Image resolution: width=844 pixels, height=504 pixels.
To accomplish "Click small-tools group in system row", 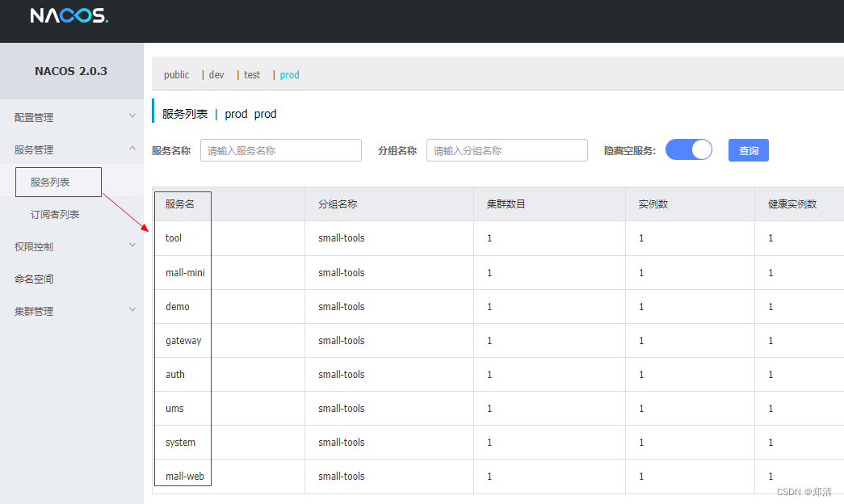I will point(342,442).
